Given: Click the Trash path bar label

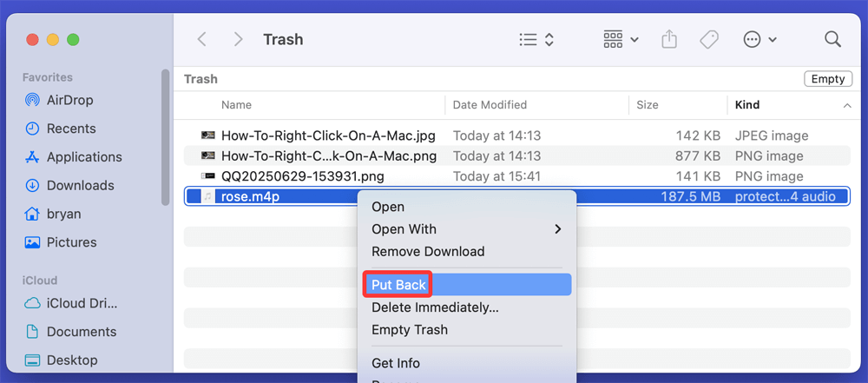Looking at the screenshot, I should click(x=201, y=79).
